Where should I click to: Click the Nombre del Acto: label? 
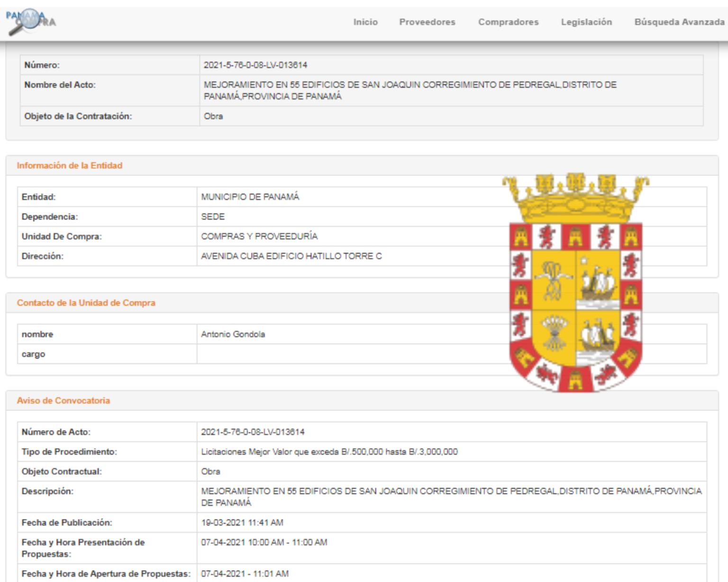tap(60, 85)
